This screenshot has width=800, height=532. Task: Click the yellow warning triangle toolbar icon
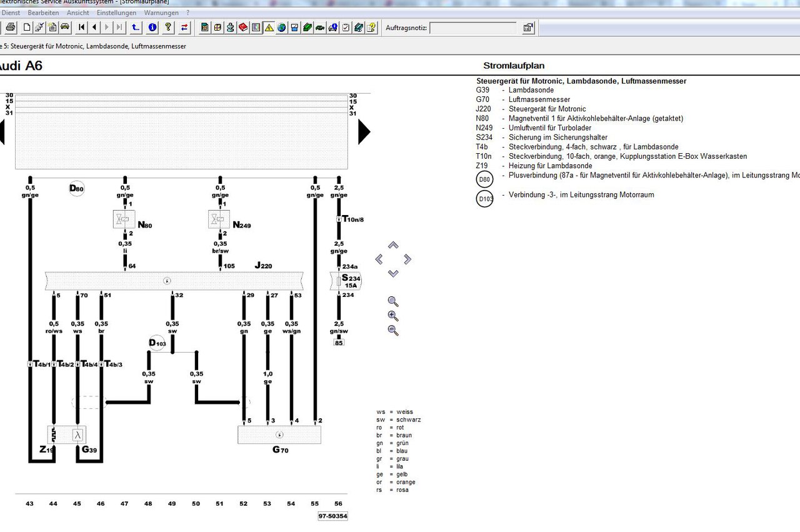[x=269, y=28]
